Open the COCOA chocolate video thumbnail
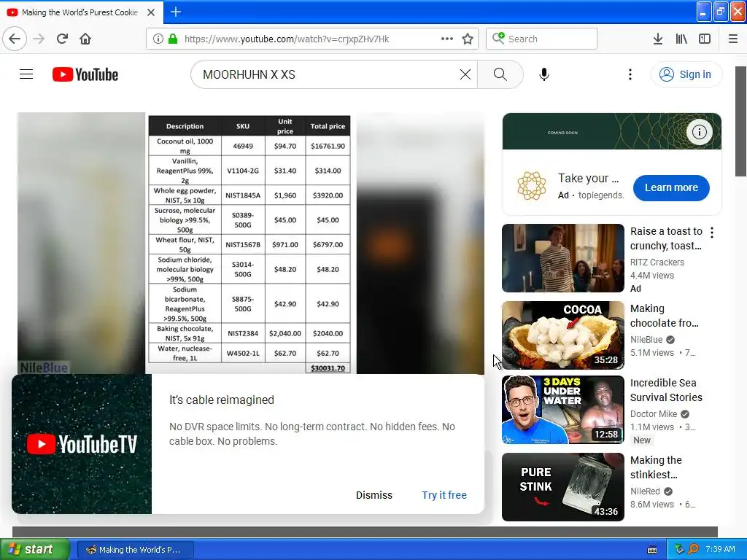The image size is (747, 560). pos(562,335)
